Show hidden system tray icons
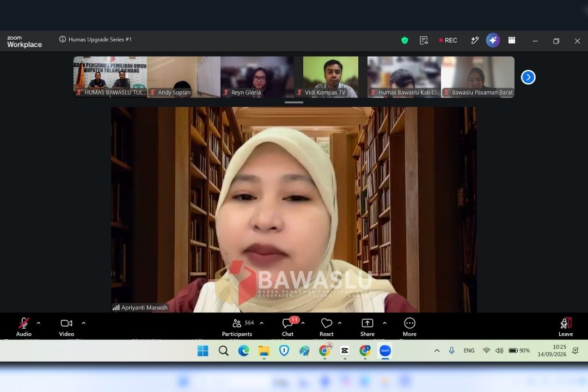Viewport: 588px width, 392px height. click(437, 351)
